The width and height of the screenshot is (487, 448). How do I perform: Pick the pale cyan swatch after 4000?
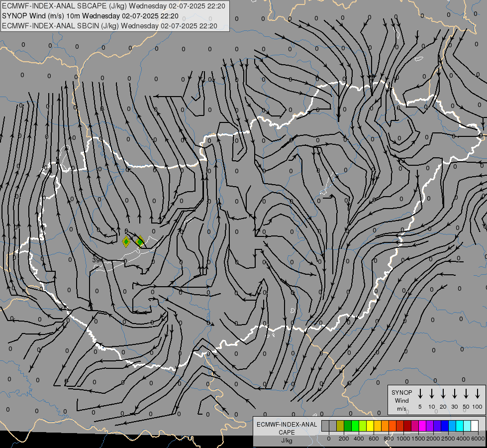tap(467, 426)
